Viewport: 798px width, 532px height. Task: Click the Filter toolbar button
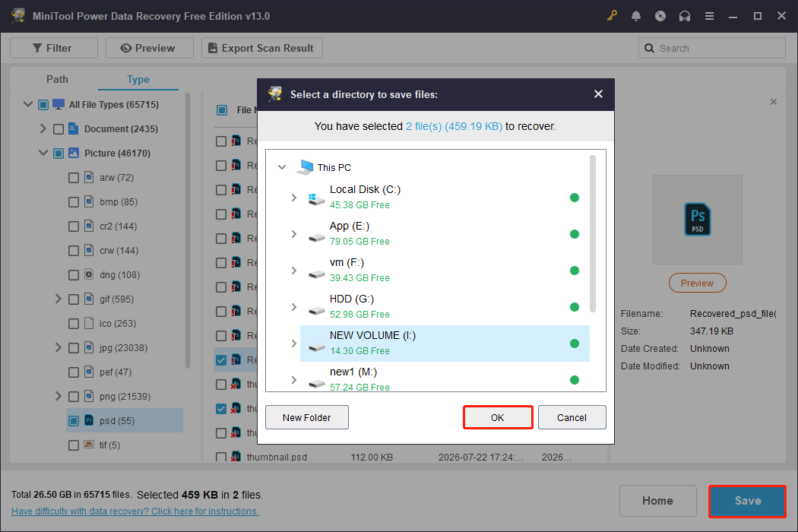pyautogui.click(x=54, y=48)
